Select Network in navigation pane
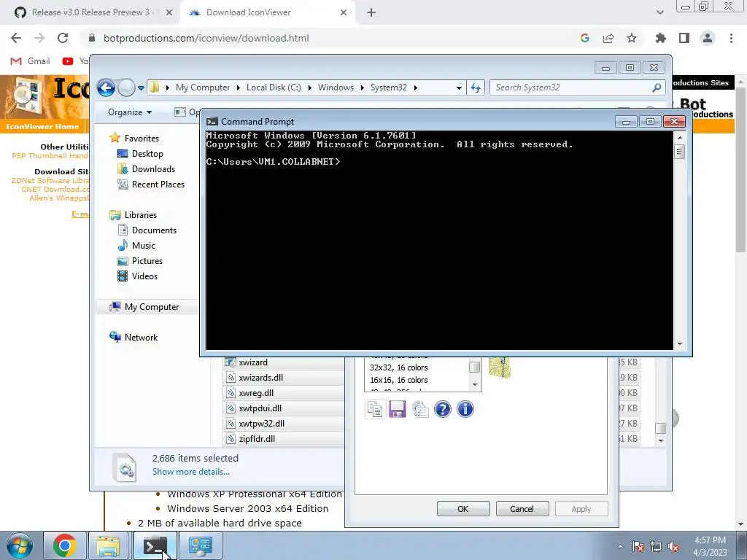The image size is (747, 560). point(141,337)
